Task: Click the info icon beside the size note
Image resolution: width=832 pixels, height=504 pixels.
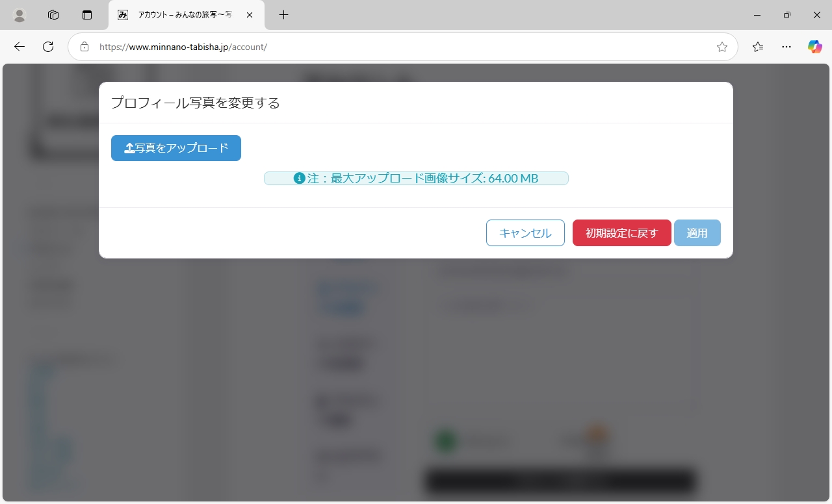Action: point(299,179)
